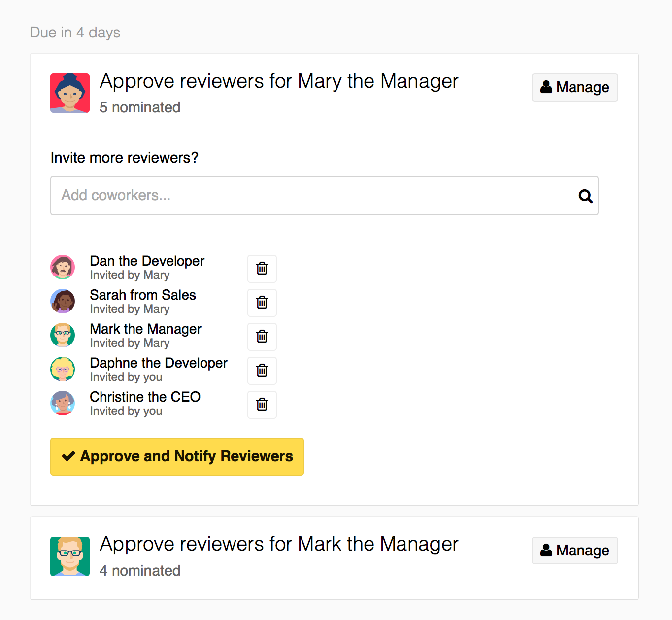The width and height of the screenshot is (672, 620).
Task: Open Mary the Manager's avatar
Action: 69,93
